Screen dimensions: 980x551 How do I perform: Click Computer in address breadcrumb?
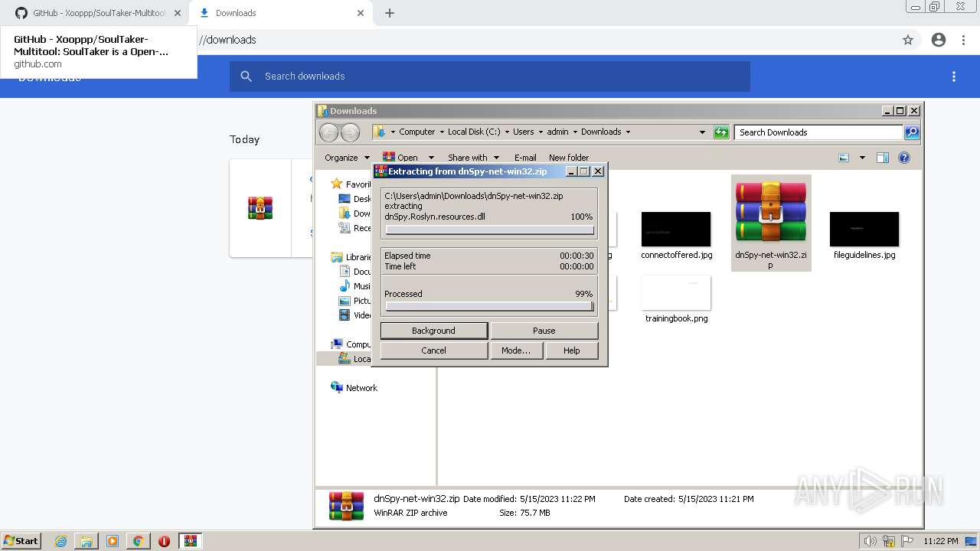pyautogui.click(x=416, y=132)
